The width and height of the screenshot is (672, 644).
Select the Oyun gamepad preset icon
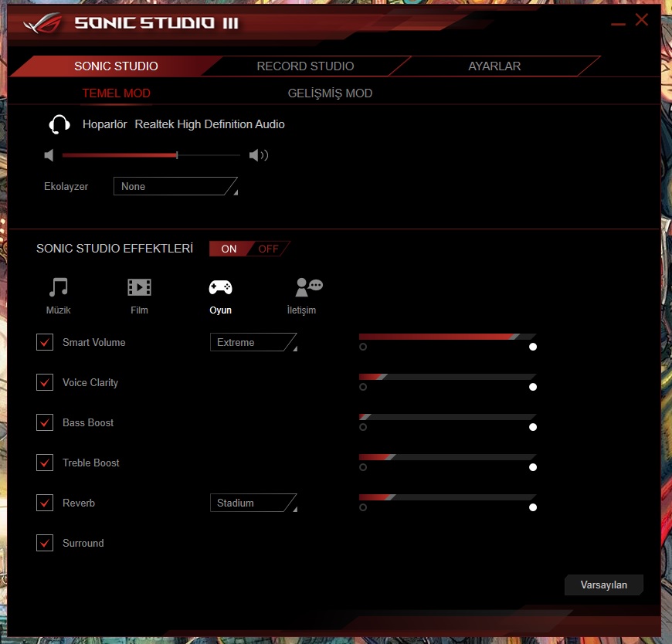[220, 287]
